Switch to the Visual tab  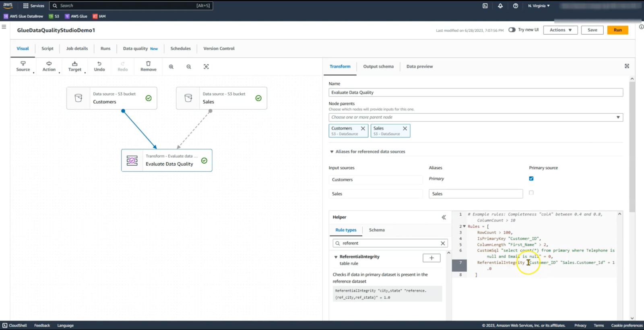tap(23, 49)
